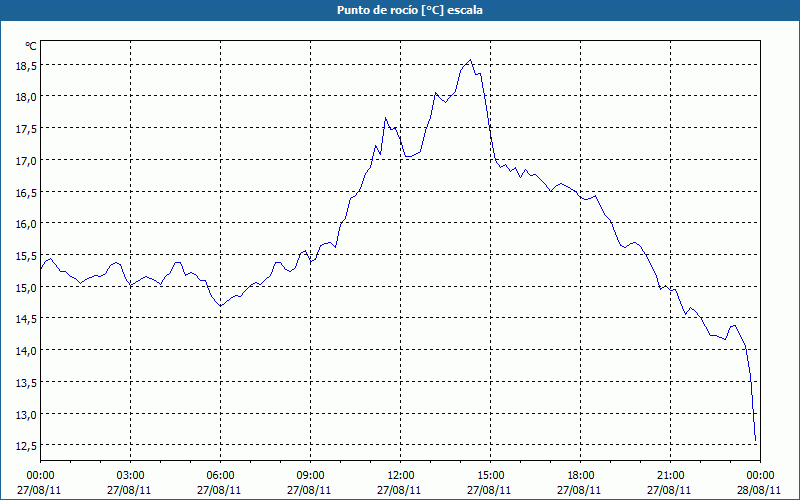Viewport: 800px width, 500px height.
Task: Click the 03:00 time axis label
Action: pos(130,476)
